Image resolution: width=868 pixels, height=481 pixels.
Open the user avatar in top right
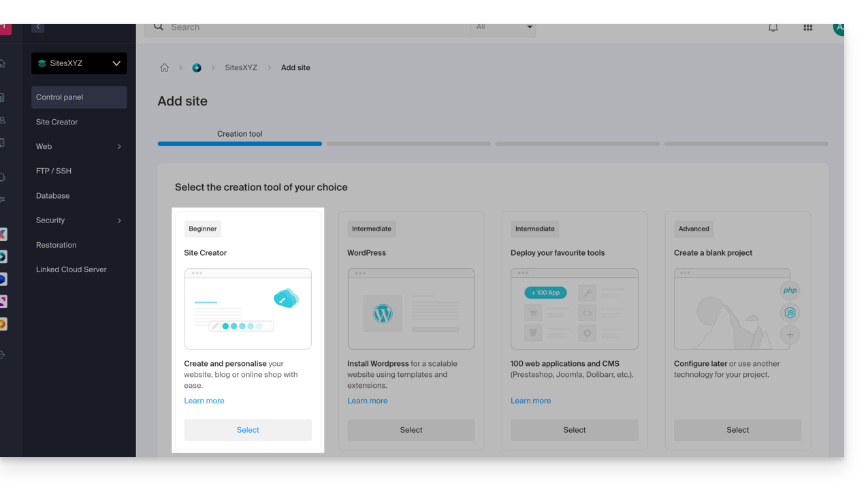pyautogui.click(x=838, y=28)
